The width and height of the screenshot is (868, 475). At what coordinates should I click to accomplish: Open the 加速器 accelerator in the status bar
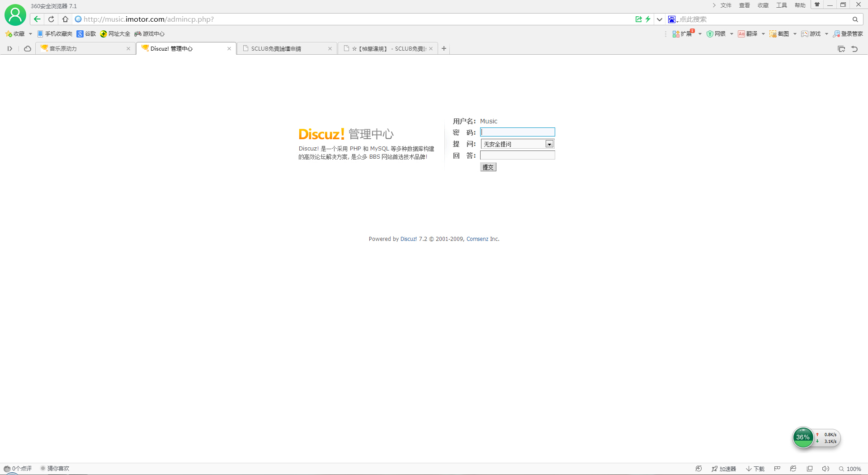(724, 469)
